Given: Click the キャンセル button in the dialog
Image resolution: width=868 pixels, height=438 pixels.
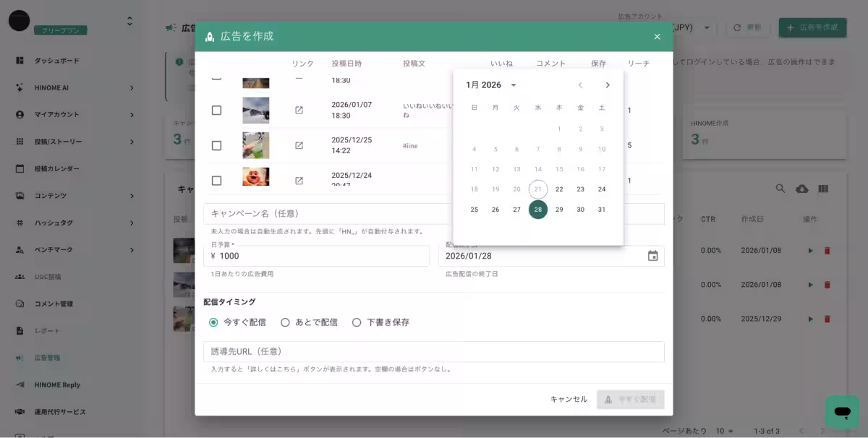Looking at the screenshot, I should [568, 398].
